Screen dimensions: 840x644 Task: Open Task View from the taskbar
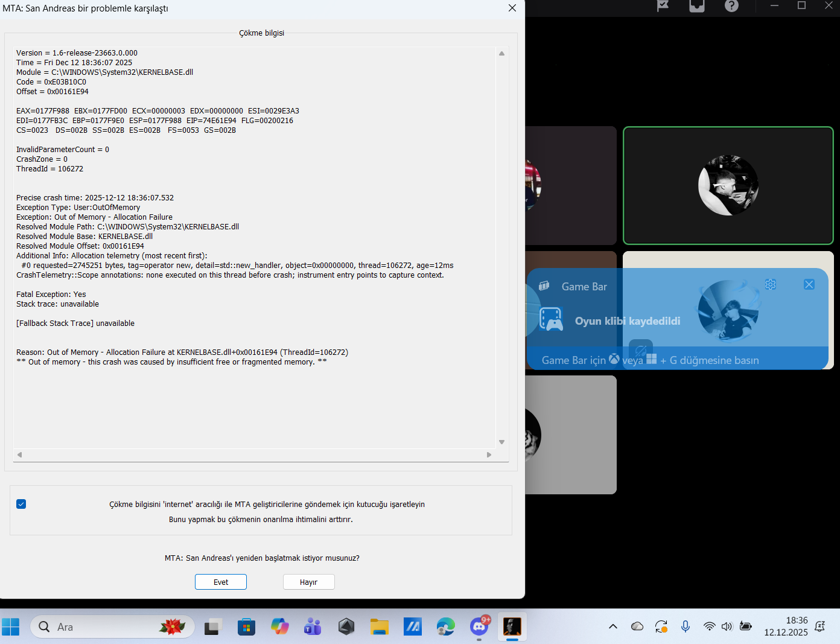(x=212, y=627)
